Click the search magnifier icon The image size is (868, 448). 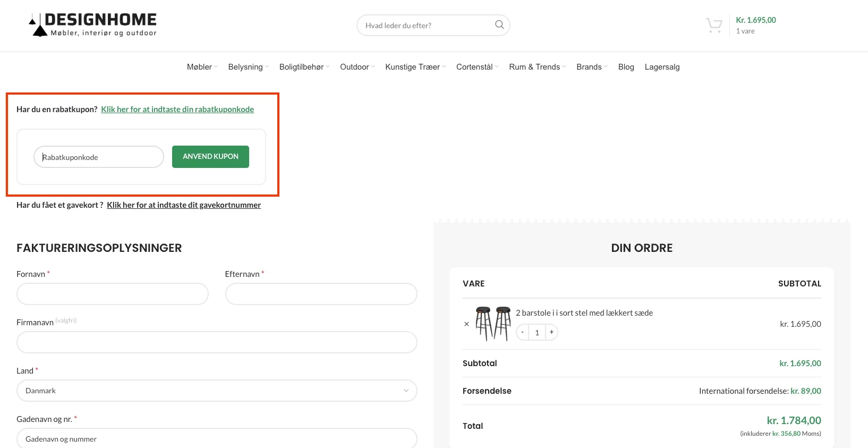[499, 24]
